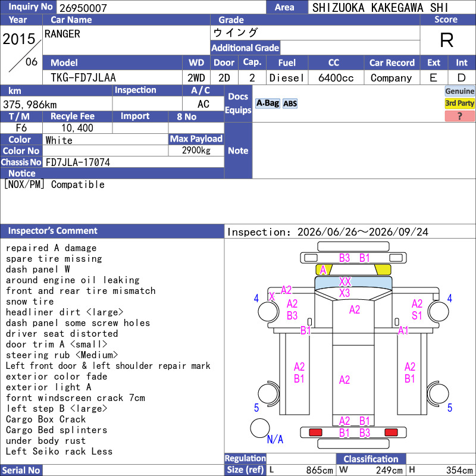
Task: Click the right red tail light
Action: (x=391, y=433)
